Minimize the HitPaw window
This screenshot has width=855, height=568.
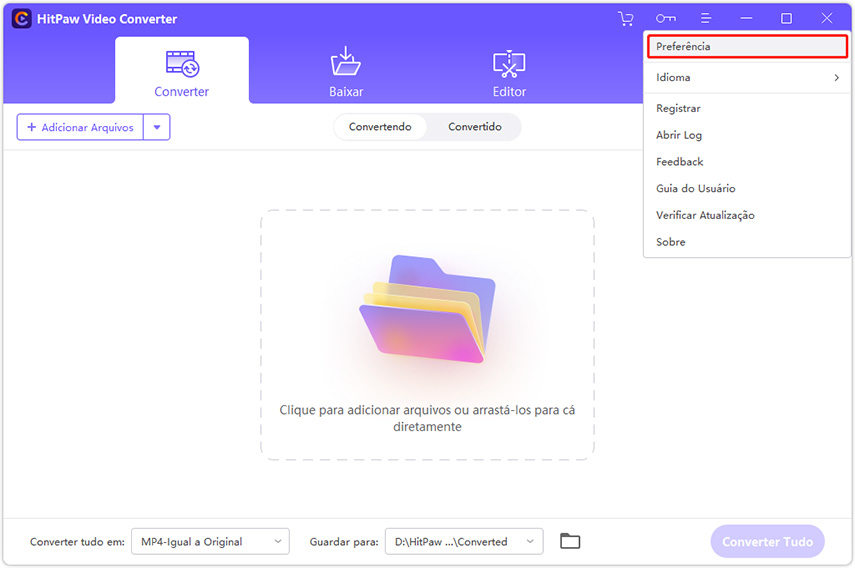pos(746,19)
